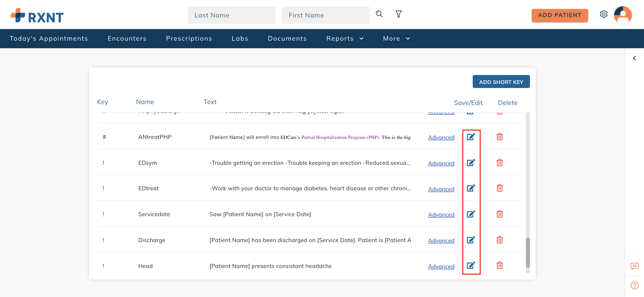Viewport: 644px width, 297px height.
Task: Focus the Last Name search field
Action: (231, 15)
